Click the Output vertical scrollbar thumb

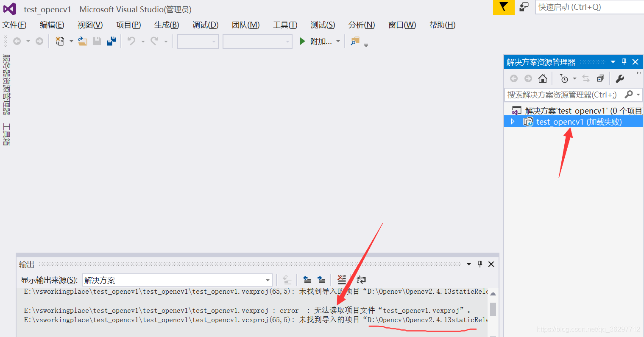click(493, 309)
